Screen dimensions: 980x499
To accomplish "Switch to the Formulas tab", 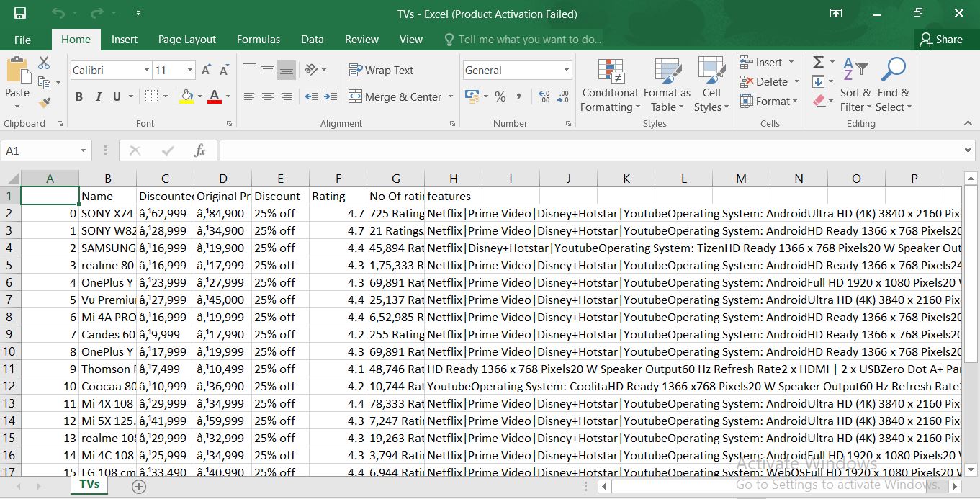I will 259,40.
